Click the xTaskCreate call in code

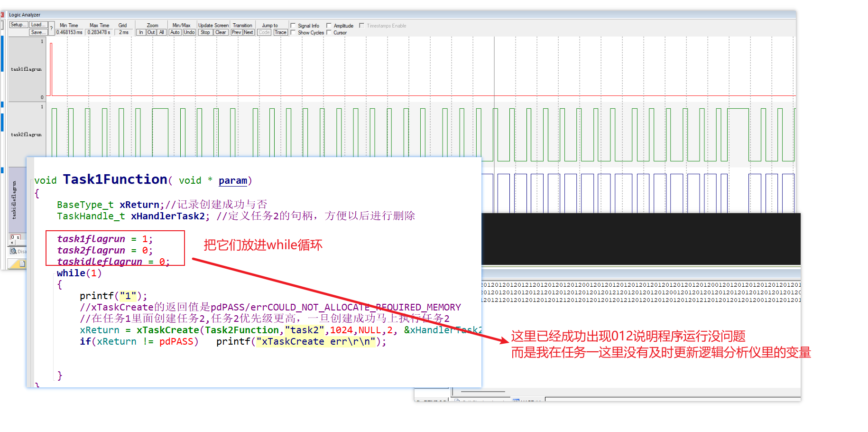(168, 330)
